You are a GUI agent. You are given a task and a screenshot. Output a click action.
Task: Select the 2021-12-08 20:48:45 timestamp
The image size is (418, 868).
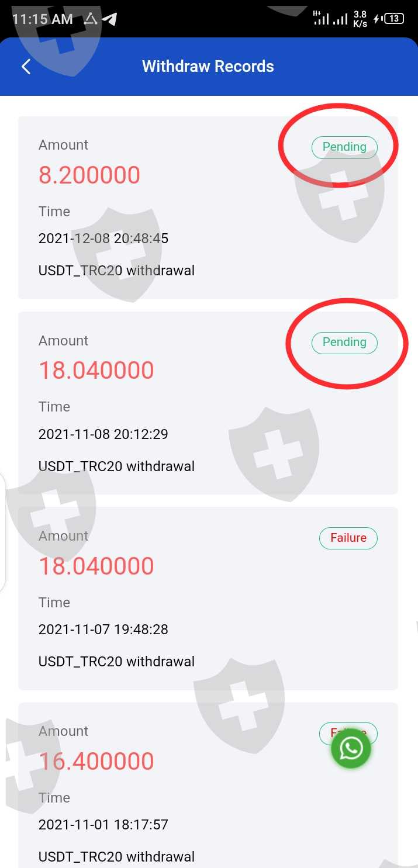click(x=103, y=238)
